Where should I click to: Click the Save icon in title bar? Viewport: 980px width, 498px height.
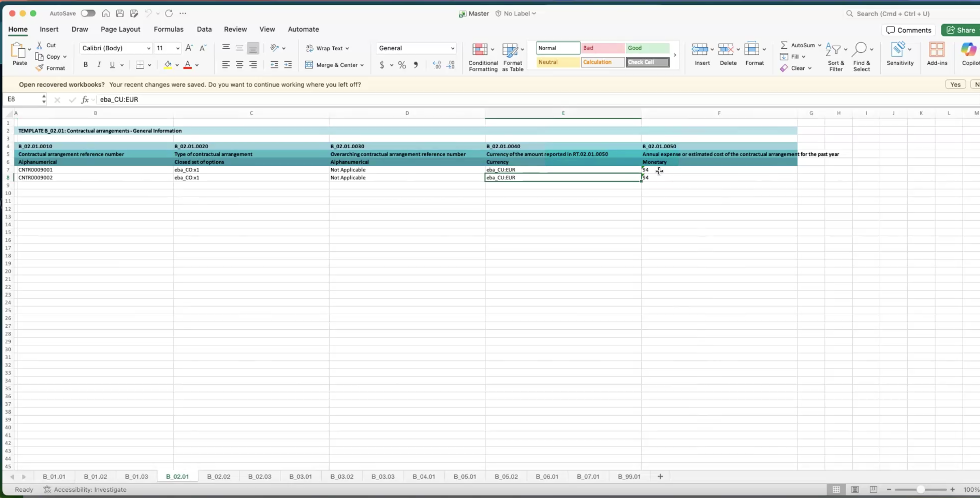point(120,13)
